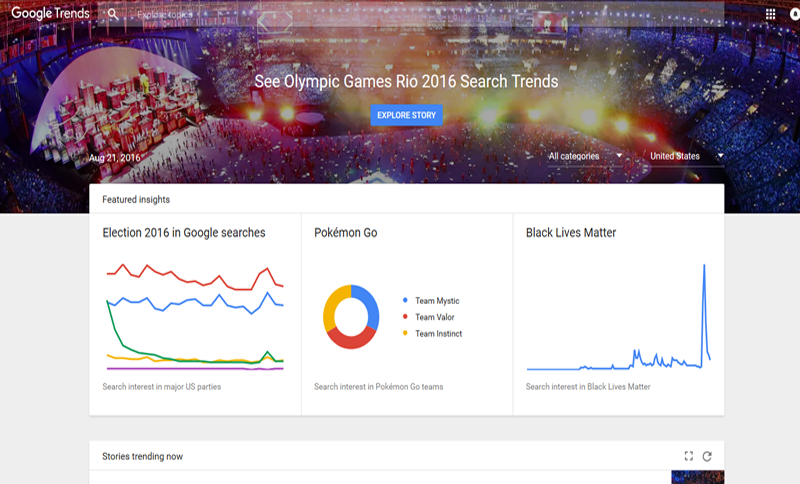The height and width of the screenshot is (484, 800).
Task: Open the United States country dropdown
Action: (687, 156)
